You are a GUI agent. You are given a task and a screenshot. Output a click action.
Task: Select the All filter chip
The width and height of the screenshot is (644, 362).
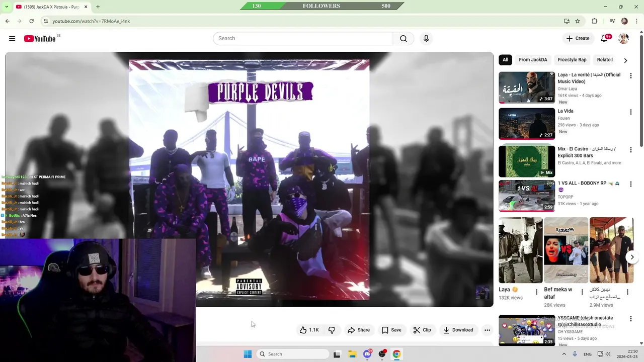click(505, 60)
